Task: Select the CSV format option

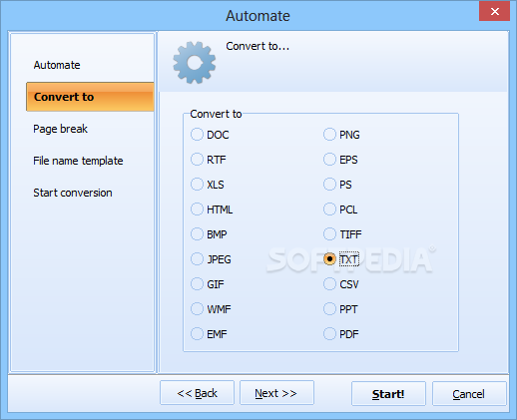Action: pos(329,284)
